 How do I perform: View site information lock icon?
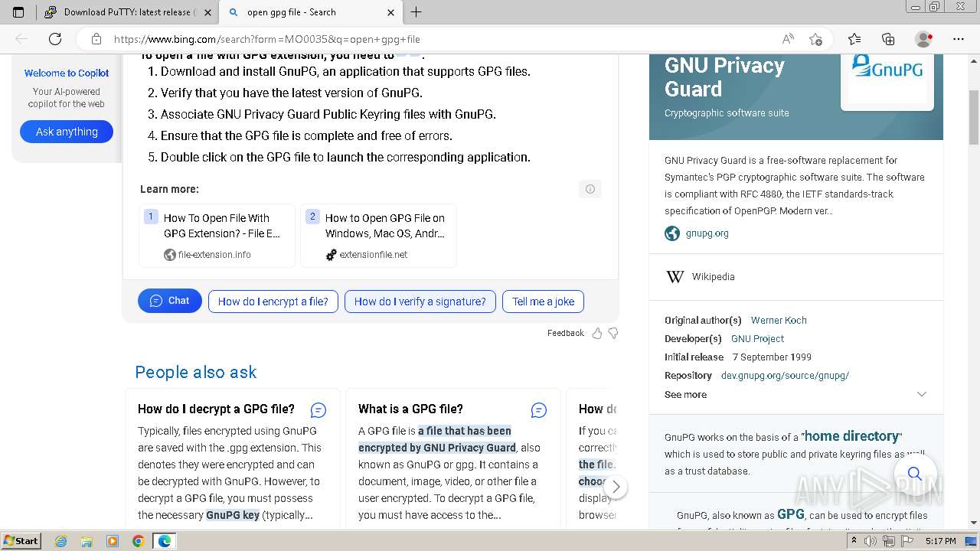tap(96, 39)
